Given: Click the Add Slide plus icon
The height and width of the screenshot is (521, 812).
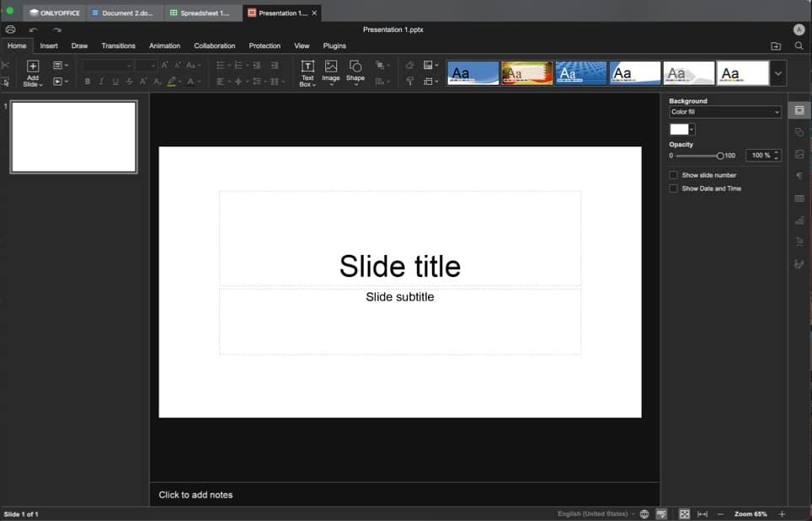Looking at the screenshot, I should [x=33, y=66].
